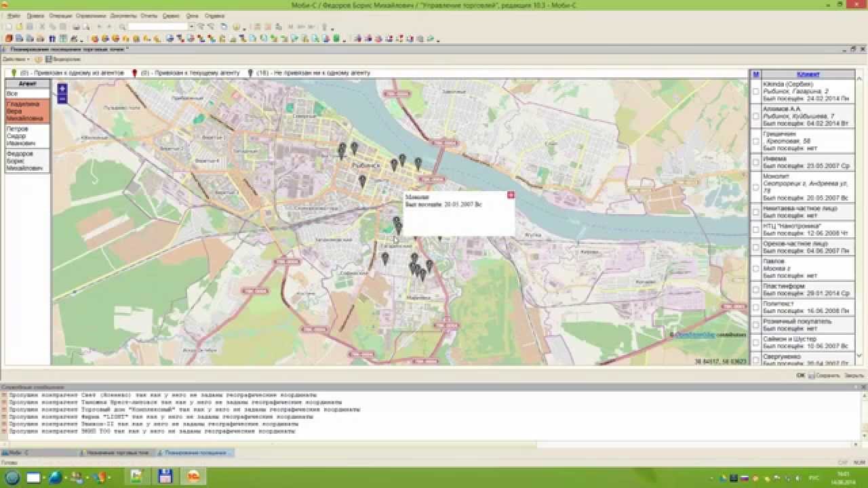Screen dimensions: 868x488
Task: Click the Print toolbar icon
Action: coord(76,27)
